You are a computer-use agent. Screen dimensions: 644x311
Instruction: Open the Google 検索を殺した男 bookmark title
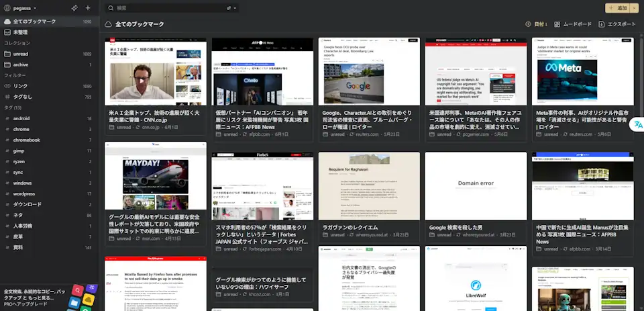456,227
